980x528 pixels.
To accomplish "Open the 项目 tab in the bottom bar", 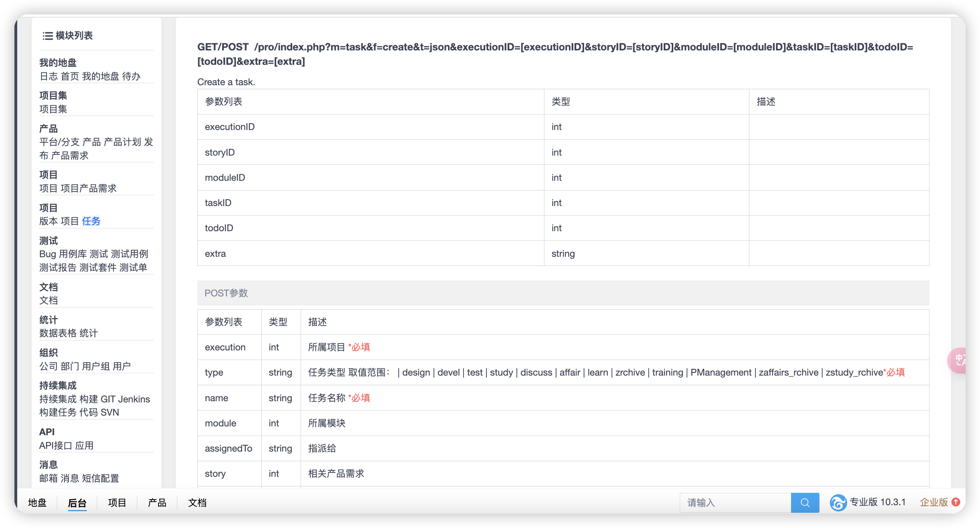I will click(117, 503).
